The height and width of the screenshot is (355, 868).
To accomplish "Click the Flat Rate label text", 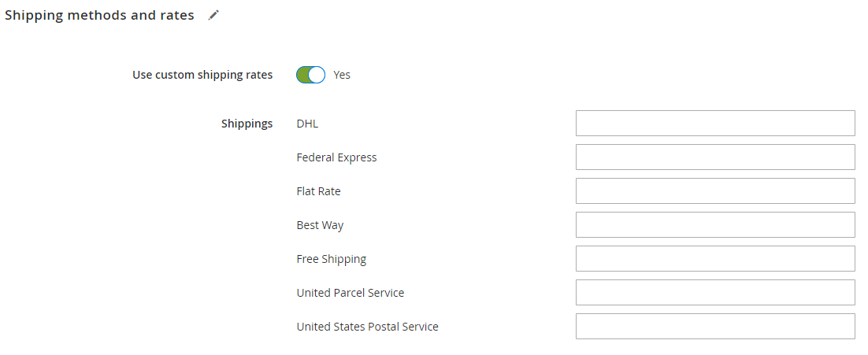I will pos(318,191).
